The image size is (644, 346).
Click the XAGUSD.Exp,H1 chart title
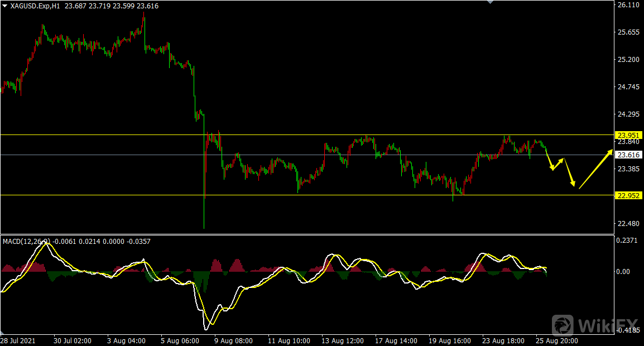(35, 6)
